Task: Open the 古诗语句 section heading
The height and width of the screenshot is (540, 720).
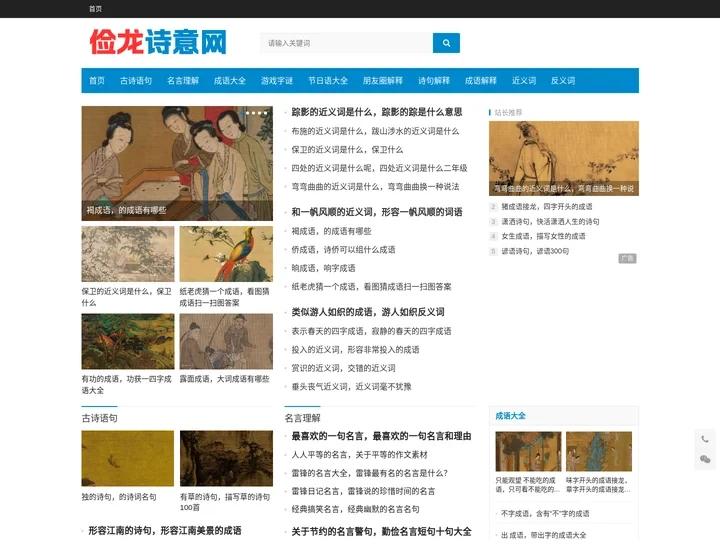Action: click(100, 418)
